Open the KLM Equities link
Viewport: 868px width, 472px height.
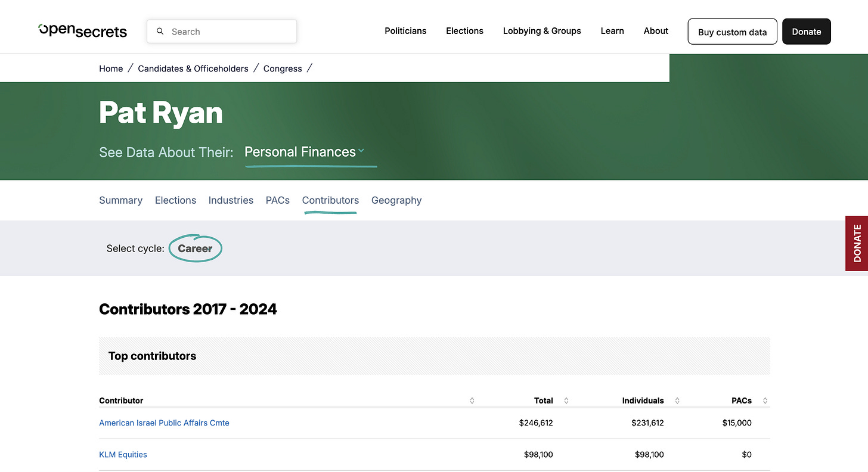pyautogui.click(x=123, y=455)
